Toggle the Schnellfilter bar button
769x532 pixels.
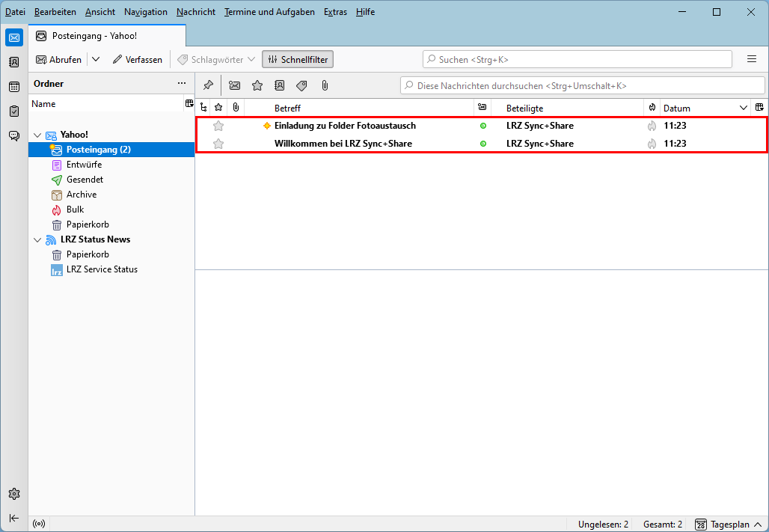[x=298, y=59]
